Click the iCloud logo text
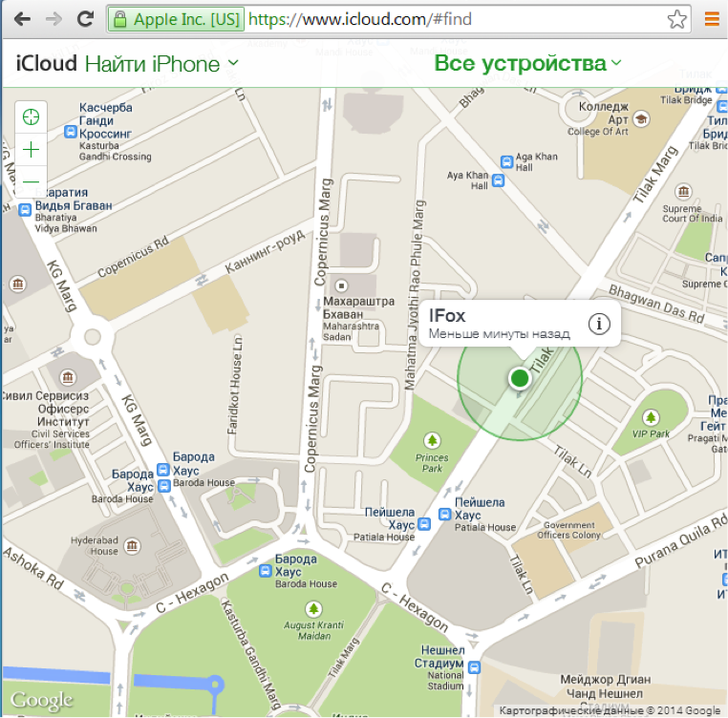The height and width of the screenshot is (718, 728). point(46,63)
